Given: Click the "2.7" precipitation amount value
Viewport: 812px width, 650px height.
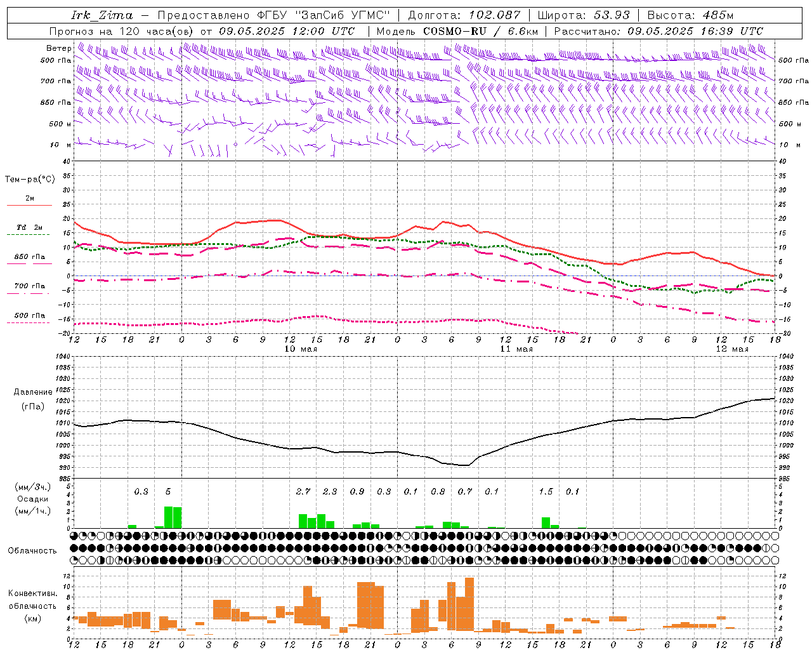Looking at the screenshot, I should point(303,492).
